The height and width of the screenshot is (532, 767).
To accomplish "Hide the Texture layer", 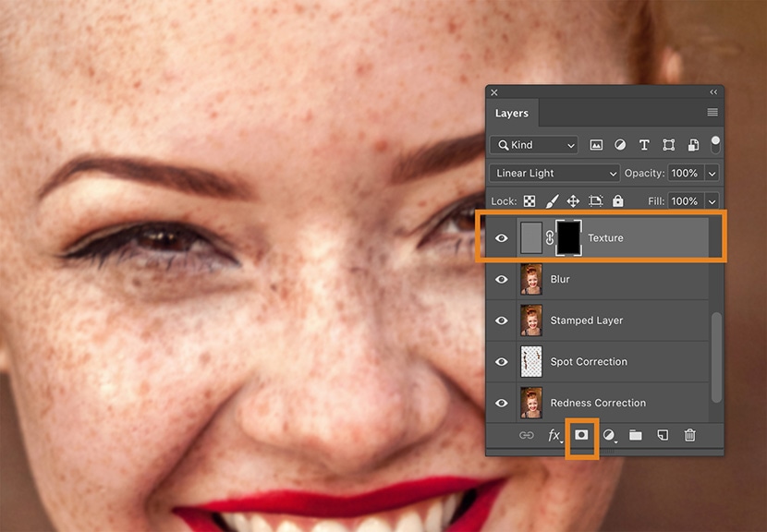I will click(x=502, y=238).
